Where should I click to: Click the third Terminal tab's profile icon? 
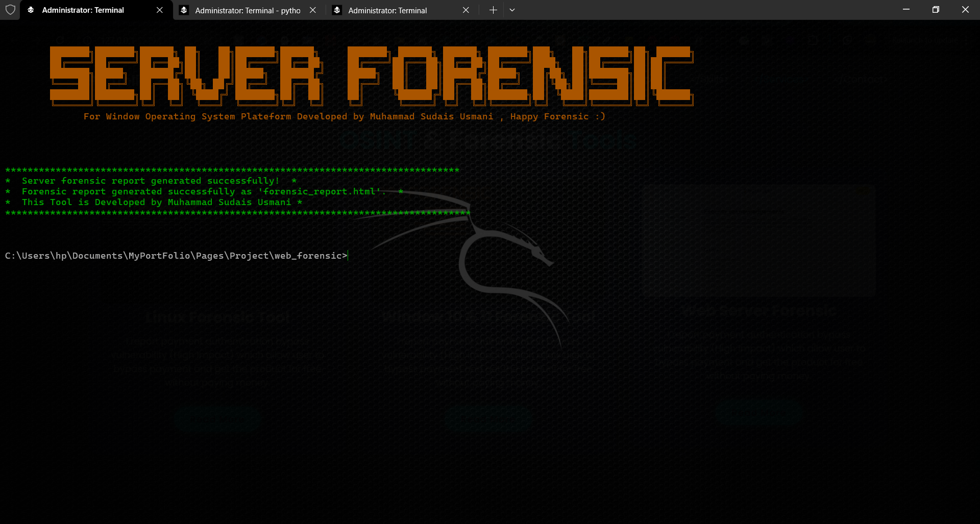pyautogui.click(x=337, y=10)
